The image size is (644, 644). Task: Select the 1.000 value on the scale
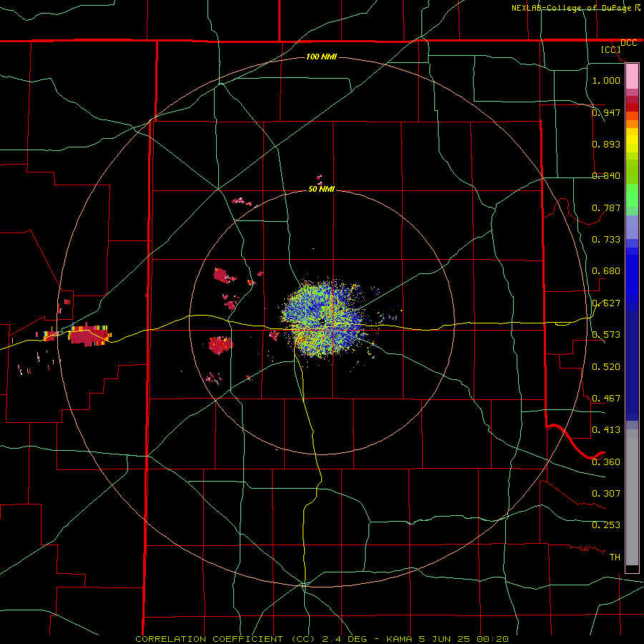606,80
